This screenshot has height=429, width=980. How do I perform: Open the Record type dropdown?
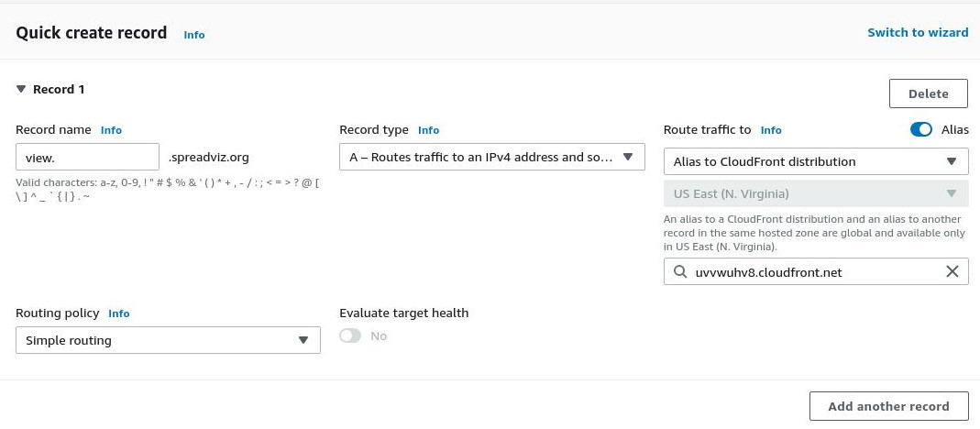[492, 157]
